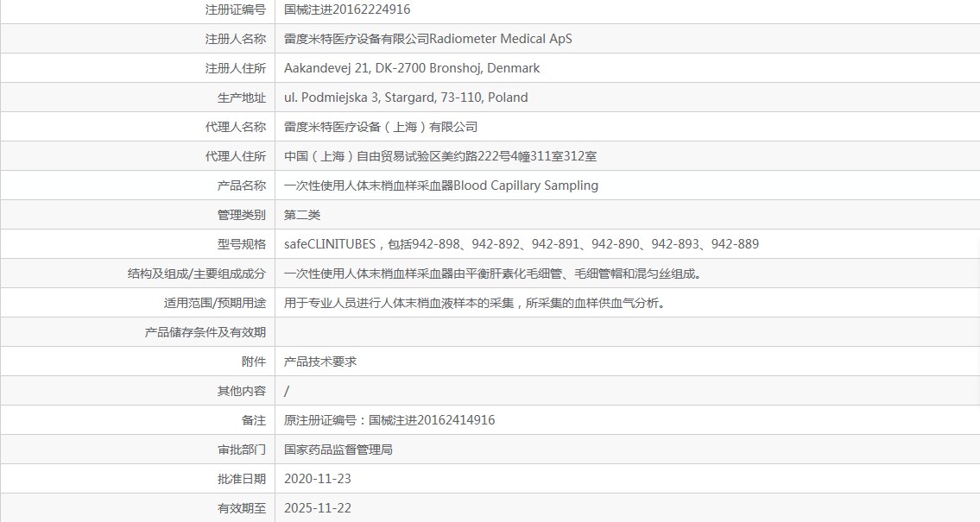Select registration number 国械注进20162224916
Image resolution: width=980 pixels, height=522 pixels.
click(347, 9)
